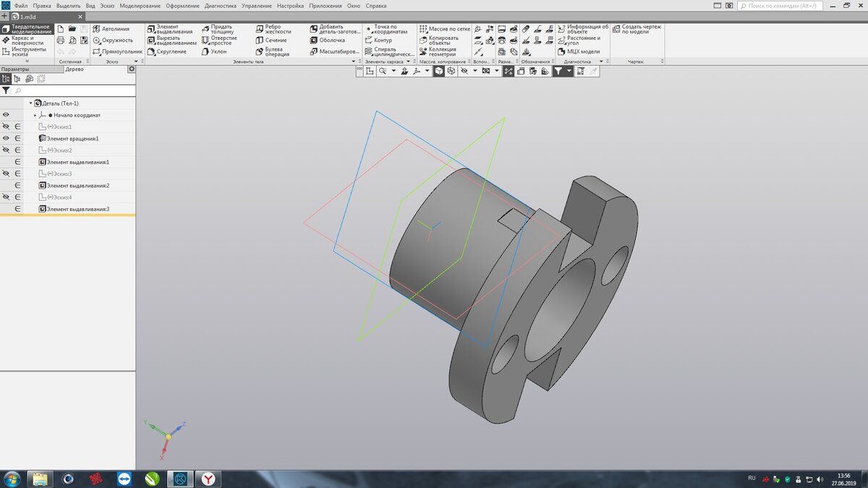868x488 pixels.
Task: Apply the Оболочка shell tool
Action: 327,40
